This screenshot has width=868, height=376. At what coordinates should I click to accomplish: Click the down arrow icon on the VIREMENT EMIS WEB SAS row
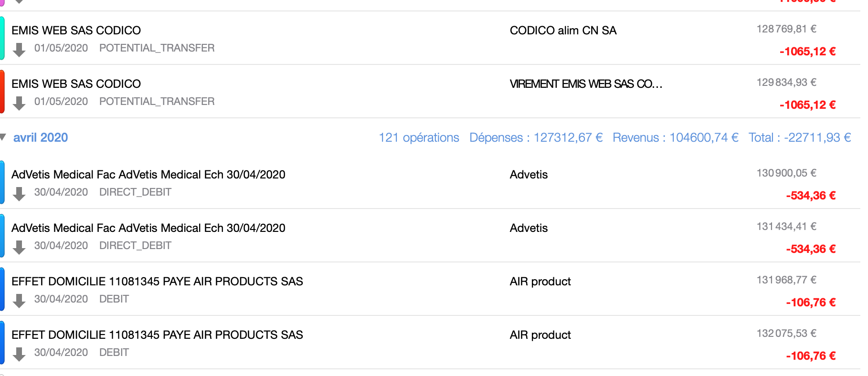(x=19, y=103)
